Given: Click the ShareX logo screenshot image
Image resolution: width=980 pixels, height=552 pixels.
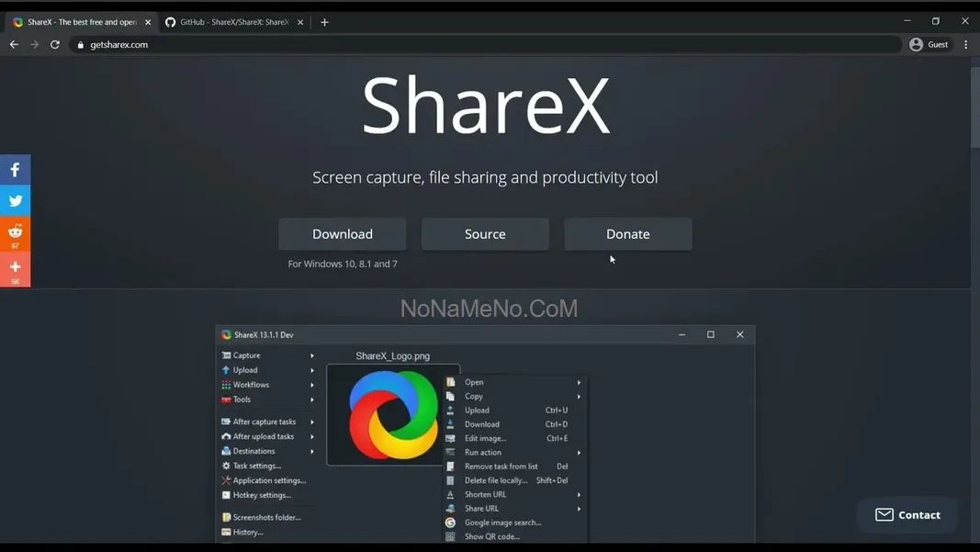Looking at the screenshot, I should coord(392,414).
